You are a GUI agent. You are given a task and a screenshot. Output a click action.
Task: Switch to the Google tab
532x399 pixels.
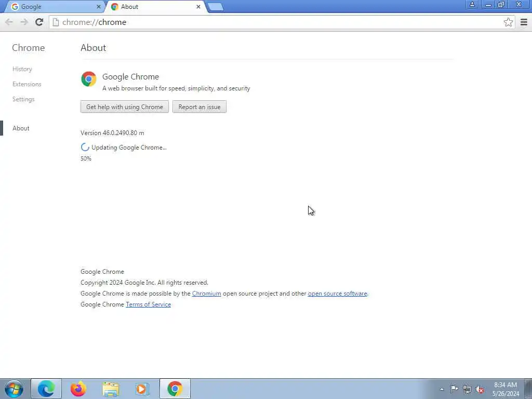click(x=54, y=7)
